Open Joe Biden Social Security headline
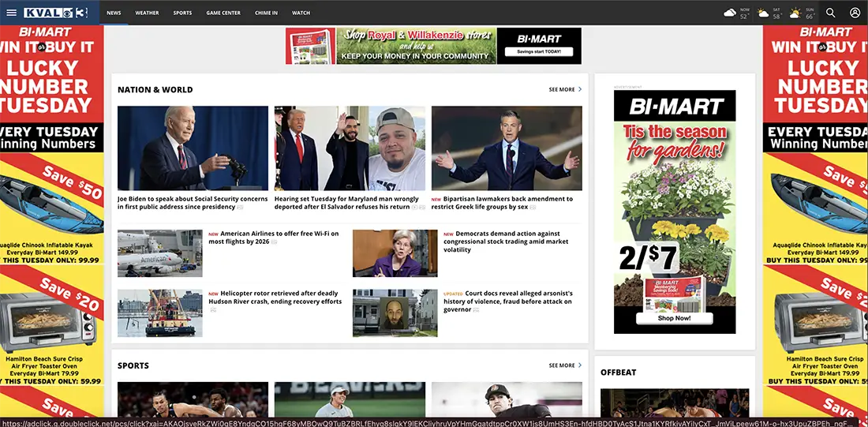Viewport: 868px width, 427px height. point(193,203)
